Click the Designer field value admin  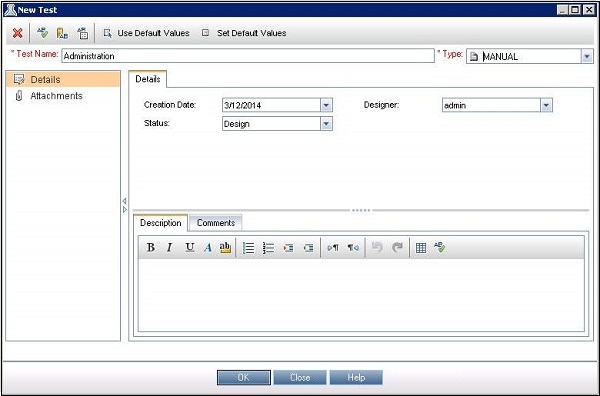(491, 105)
